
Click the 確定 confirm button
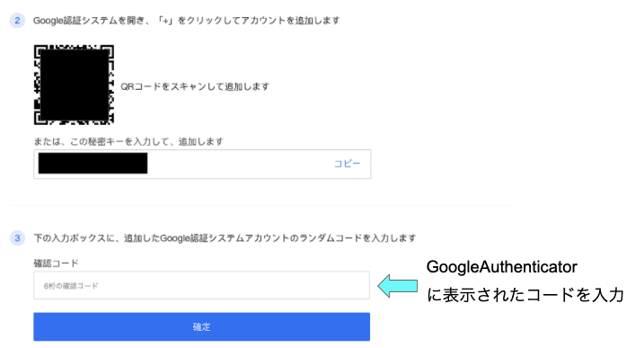tap(202, 326)
